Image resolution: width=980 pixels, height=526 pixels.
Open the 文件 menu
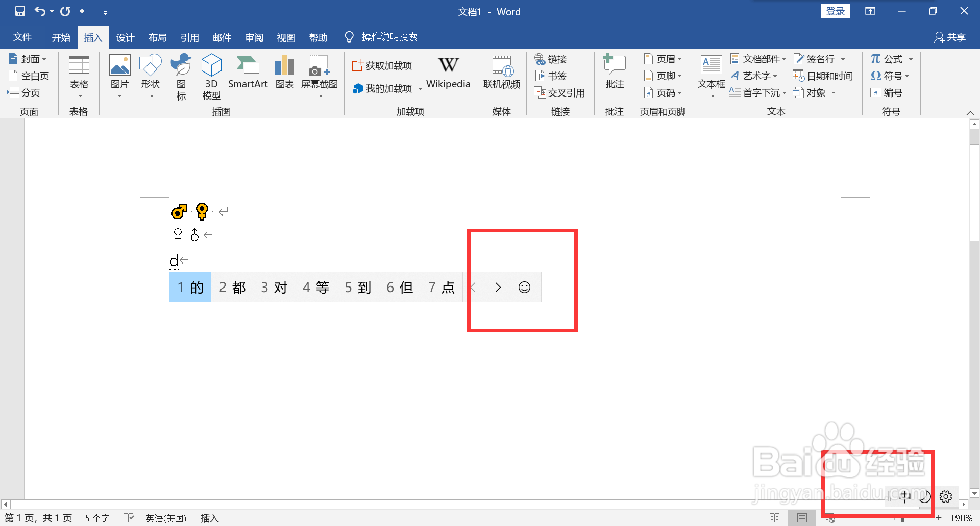coord(22,37)
